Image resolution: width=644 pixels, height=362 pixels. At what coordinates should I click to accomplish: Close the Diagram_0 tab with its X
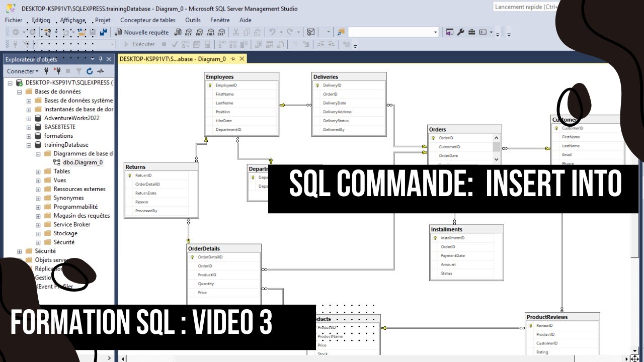(x=242, y=59)
